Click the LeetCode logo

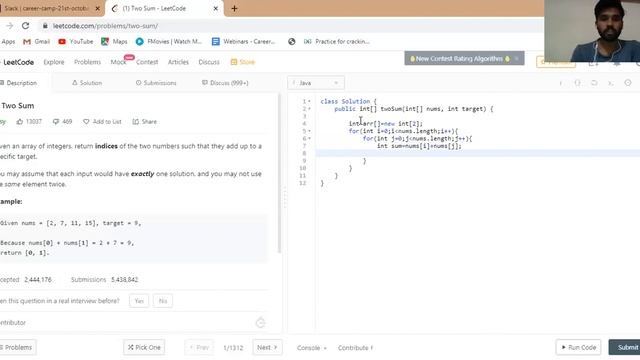point(17,62)
